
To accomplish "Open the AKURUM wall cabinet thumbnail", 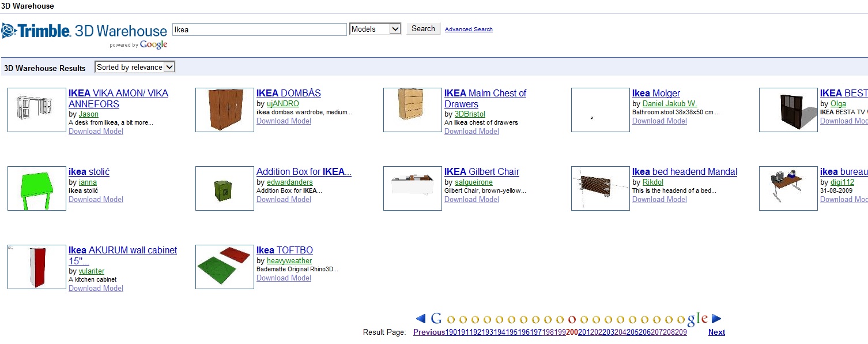I will pyautogui.click(x=37, y=267).
